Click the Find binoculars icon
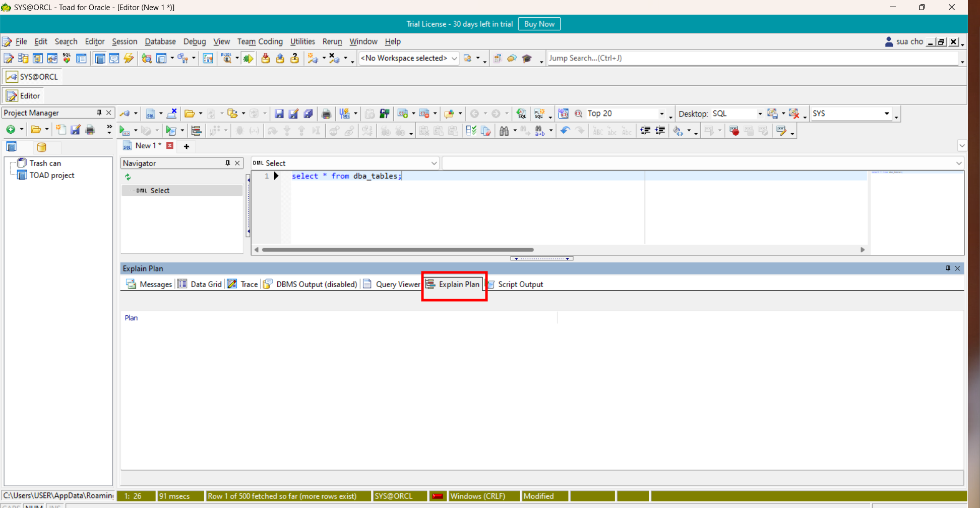The height and width of the screenshot is (508, 980). tap(504, 131)
